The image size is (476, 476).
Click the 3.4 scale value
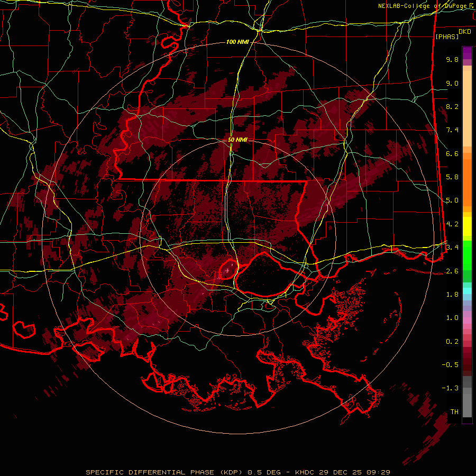(452, 248)
